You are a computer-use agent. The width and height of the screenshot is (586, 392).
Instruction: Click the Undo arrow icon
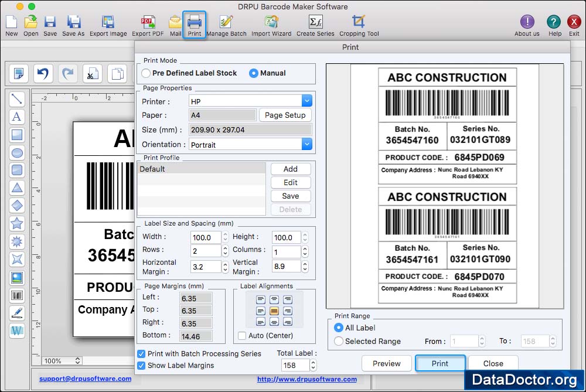pyautogui.click(x=43, y=73)
